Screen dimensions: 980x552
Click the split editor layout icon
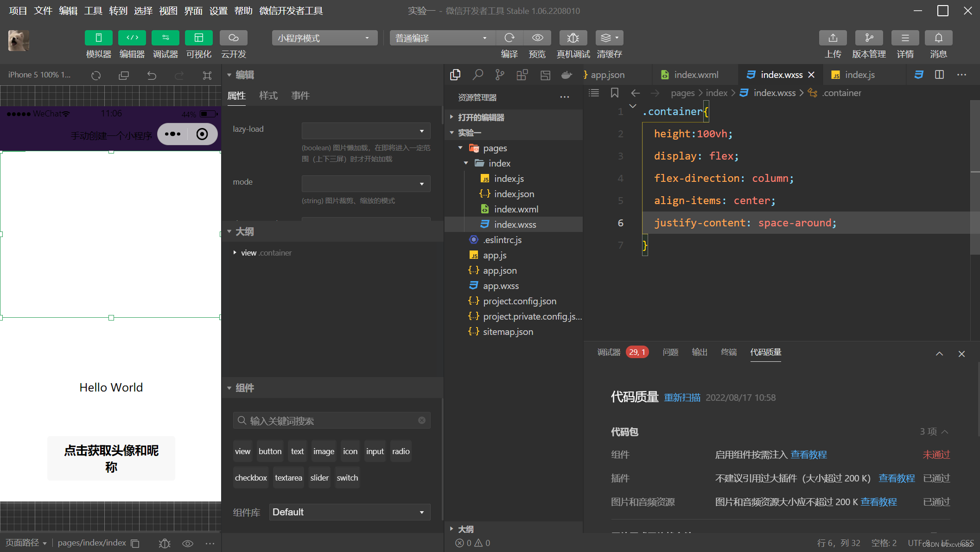point(939,75)
